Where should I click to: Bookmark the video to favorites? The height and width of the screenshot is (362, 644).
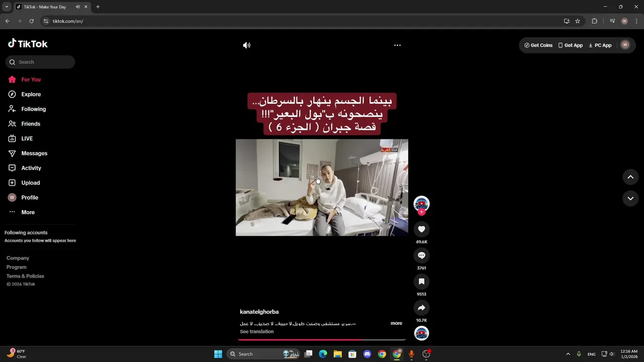coord(422,282)
